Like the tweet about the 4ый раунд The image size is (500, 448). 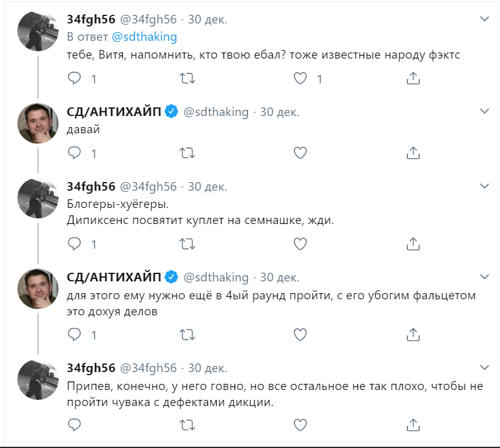[x=300, y=334]
